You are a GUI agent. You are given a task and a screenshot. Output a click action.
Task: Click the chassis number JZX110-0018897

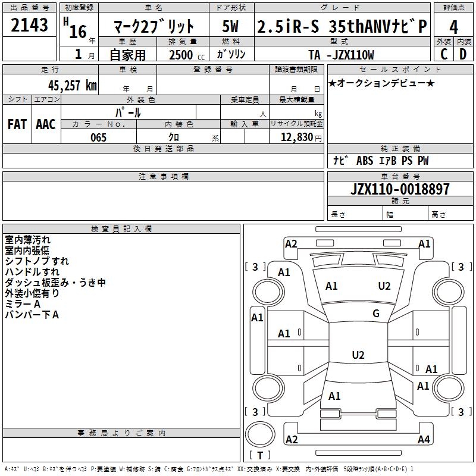400,189
